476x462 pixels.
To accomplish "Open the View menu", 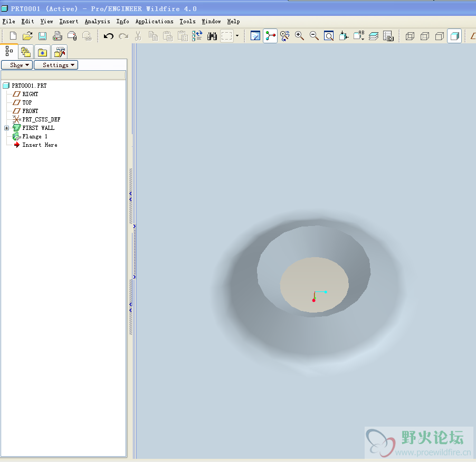I will pos(46,21).
